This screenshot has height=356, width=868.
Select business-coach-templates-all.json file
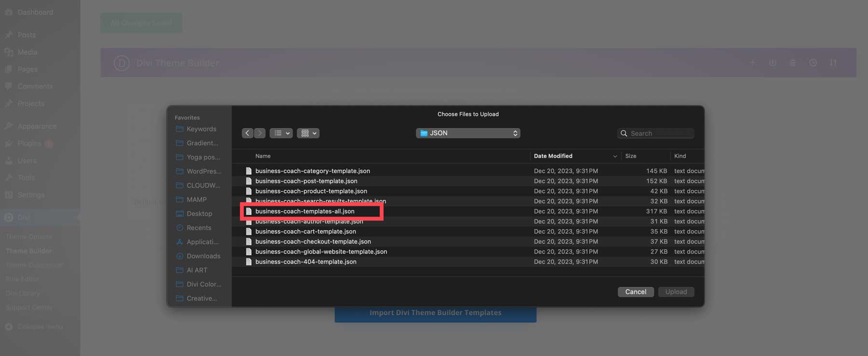click(305, 211)
